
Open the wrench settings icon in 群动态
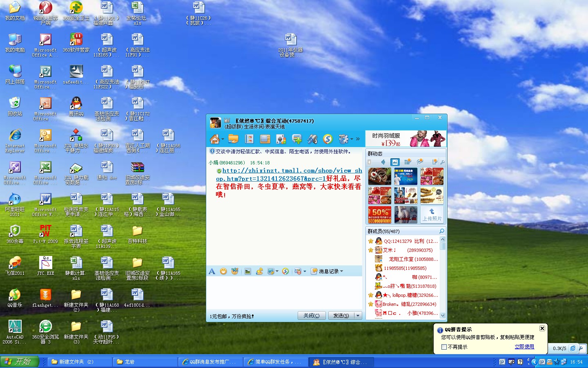click(x=442, y=162)
